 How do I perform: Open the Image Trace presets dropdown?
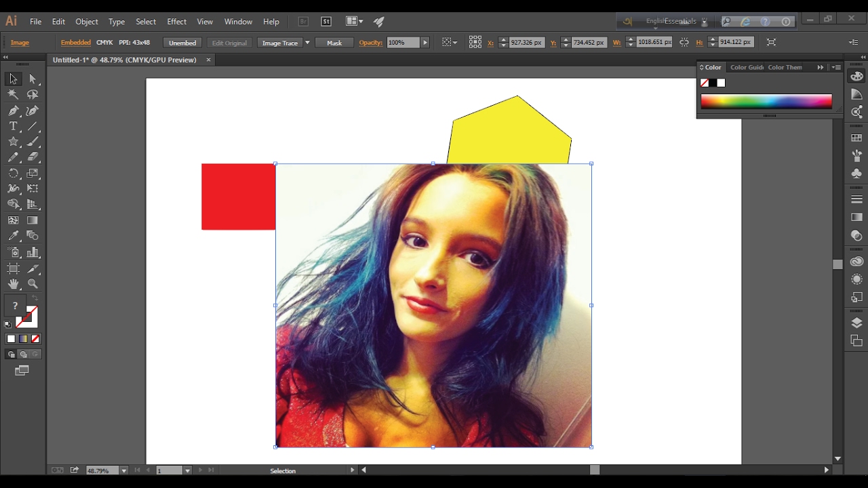pos(307,43)
